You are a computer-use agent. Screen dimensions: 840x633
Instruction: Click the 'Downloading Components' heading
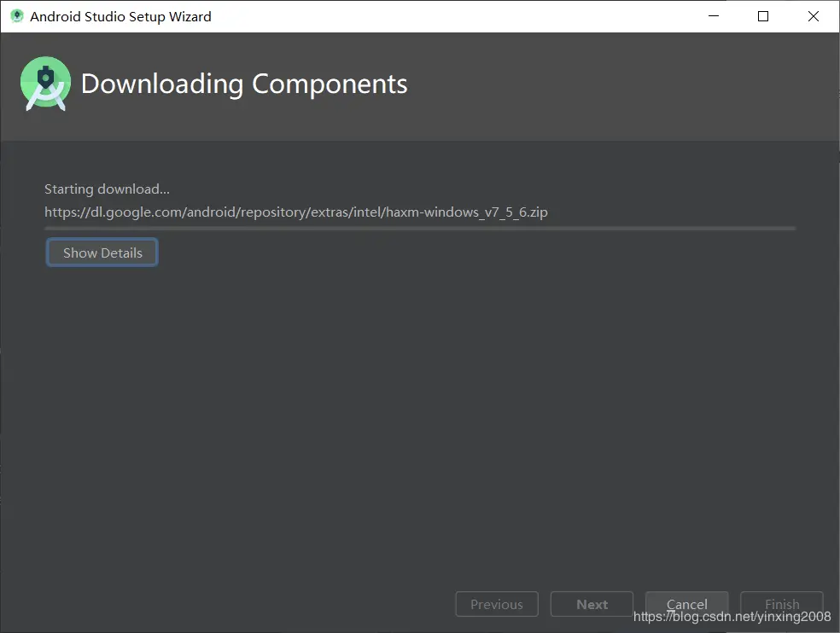(x=244, y=84)
